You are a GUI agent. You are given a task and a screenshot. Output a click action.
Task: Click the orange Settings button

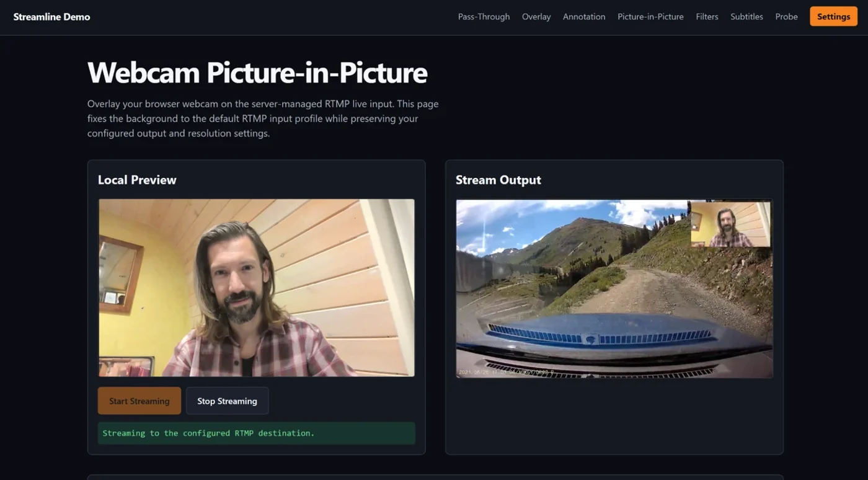833,17
